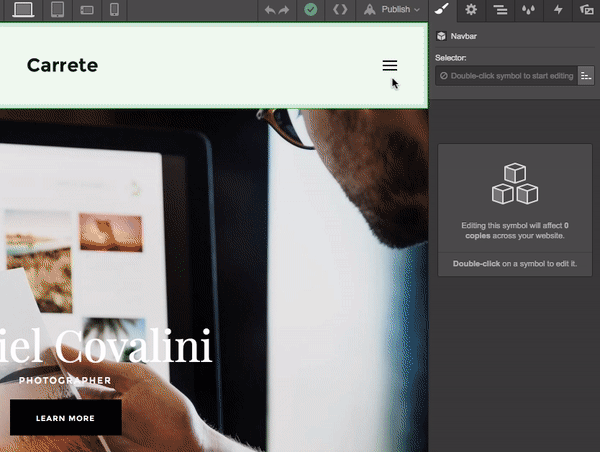Click the 'Selector:' label in the Style panel
The width and height of the screenshot is (600, 452).
450,58
